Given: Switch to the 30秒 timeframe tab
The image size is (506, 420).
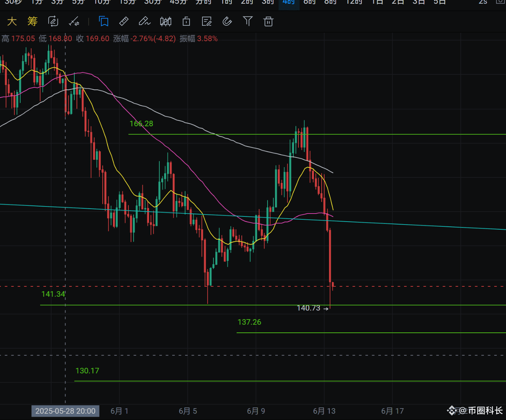Looking at the screenshot, I should coord(13,2).
